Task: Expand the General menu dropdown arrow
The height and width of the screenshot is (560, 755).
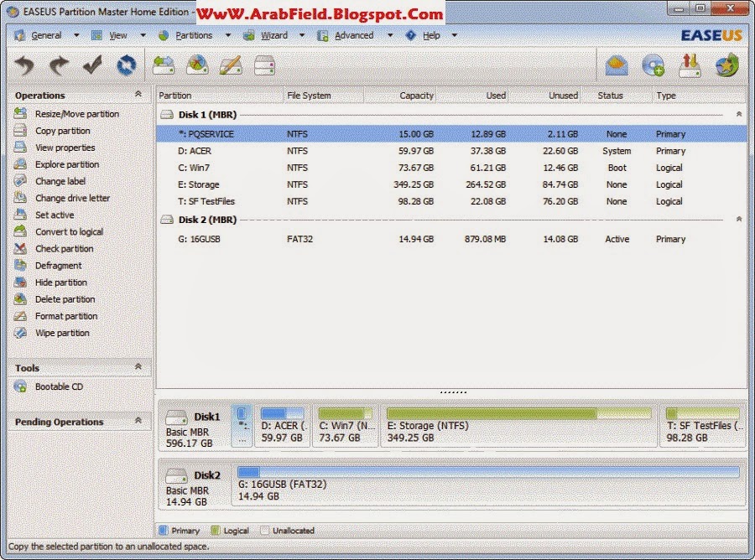Action: pos(76,35)
